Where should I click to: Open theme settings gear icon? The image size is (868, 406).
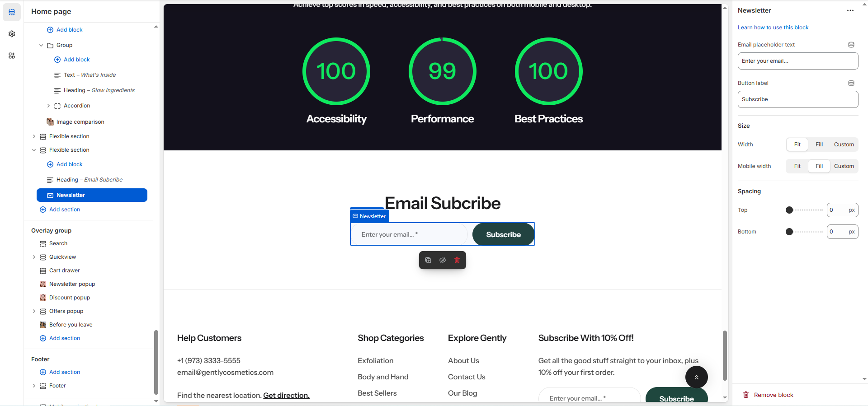pos(12,34)
